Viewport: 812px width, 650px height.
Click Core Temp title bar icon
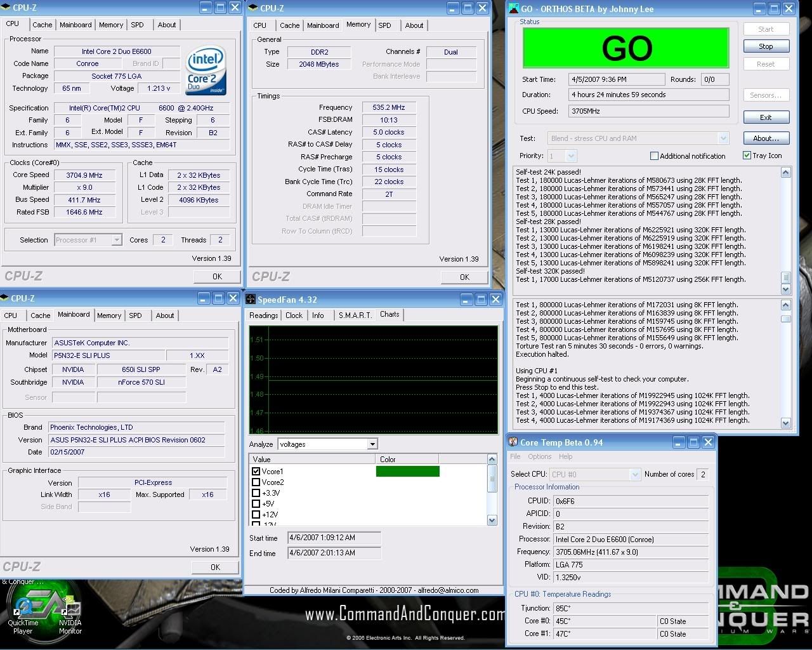tap(513, 442)
